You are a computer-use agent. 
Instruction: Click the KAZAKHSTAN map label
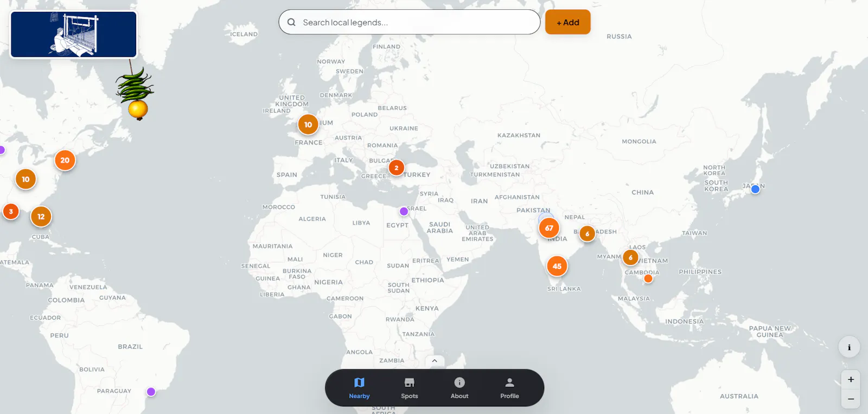point(519,135)
